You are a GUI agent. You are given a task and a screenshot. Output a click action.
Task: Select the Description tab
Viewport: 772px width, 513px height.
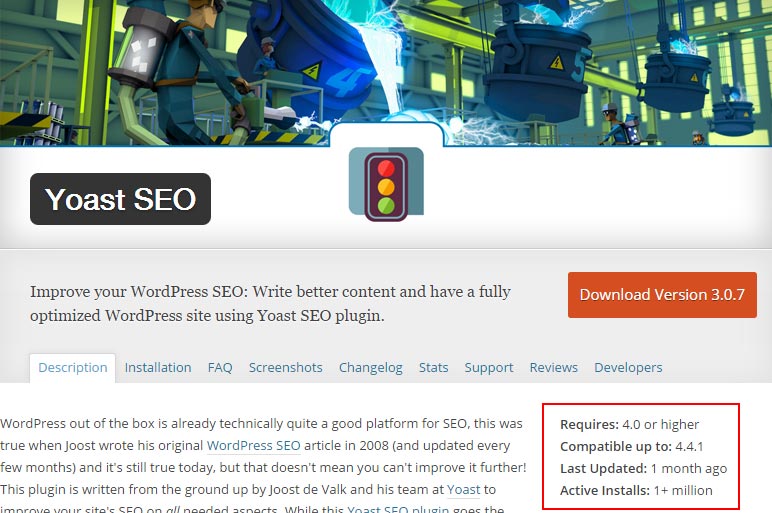[x=72, y=368]
